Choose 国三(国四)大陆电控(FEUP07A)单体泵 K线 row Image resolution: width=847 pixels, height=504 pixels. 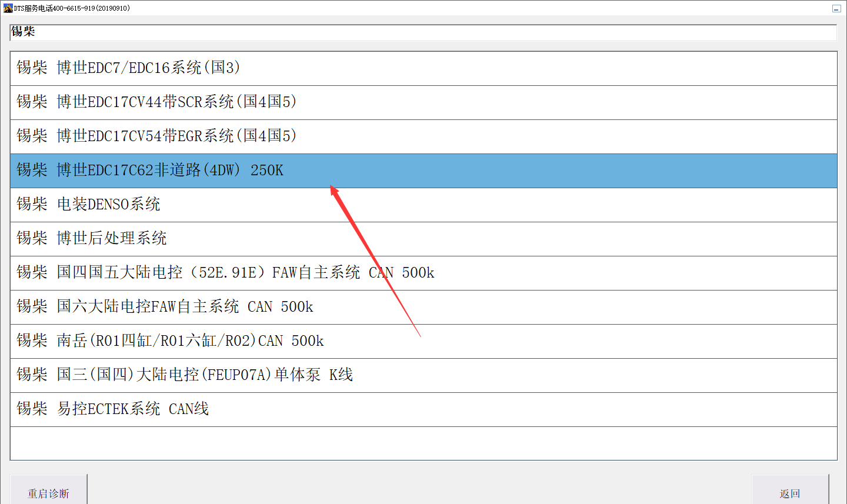(x=423, y=376)
